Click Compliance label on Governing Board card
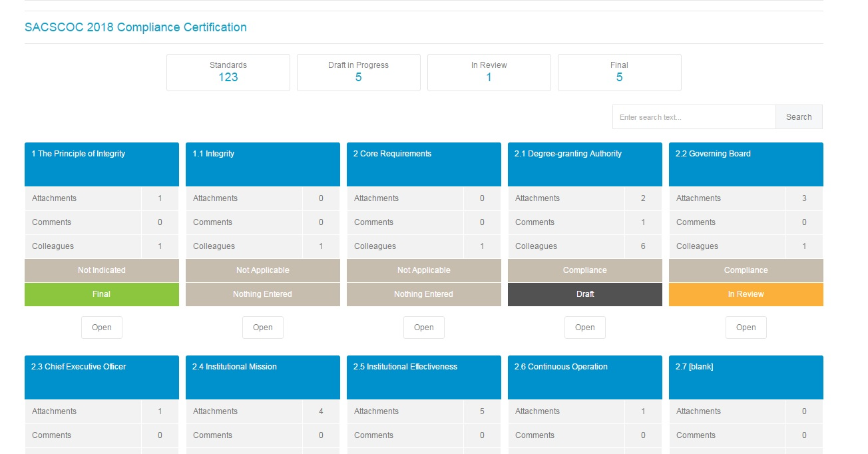This screenshot has height=454, width=868. [746, 270]
